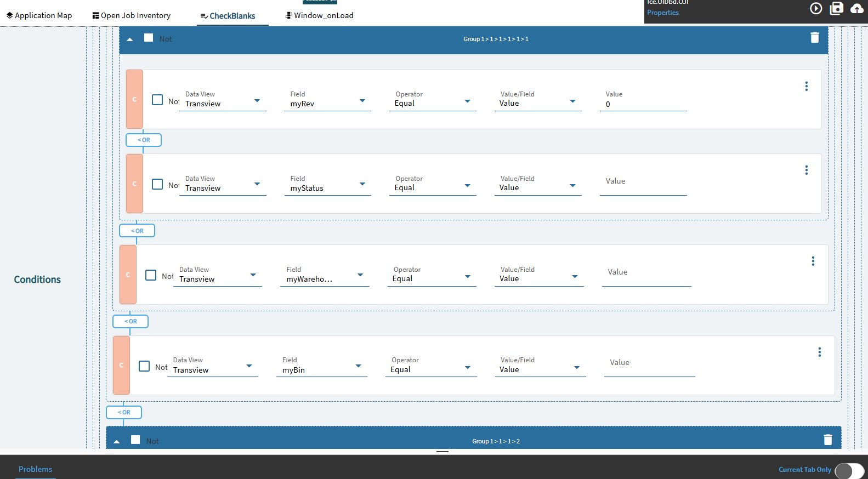The height and width of the screenshot is (479, 868).
Task: Check the Not box on the myRev condition
Action: click(157, 100)
